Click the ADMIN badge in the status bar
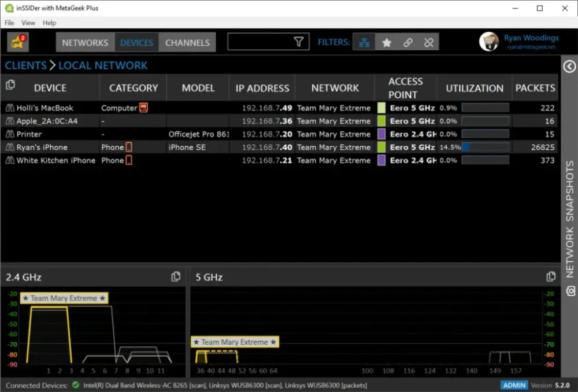The height and width of the screenshot is (392, 578). (x=514, y=384)
